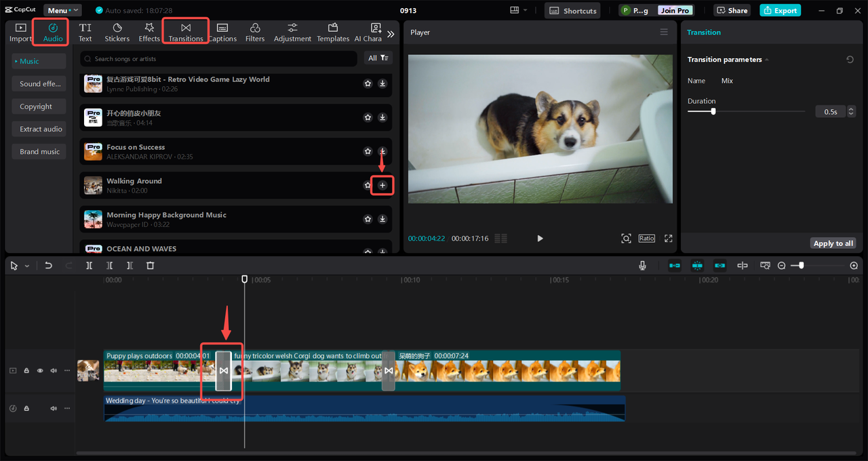Collapse the Transition parameters section
The image size is (868, 461).
pos(767,60)
